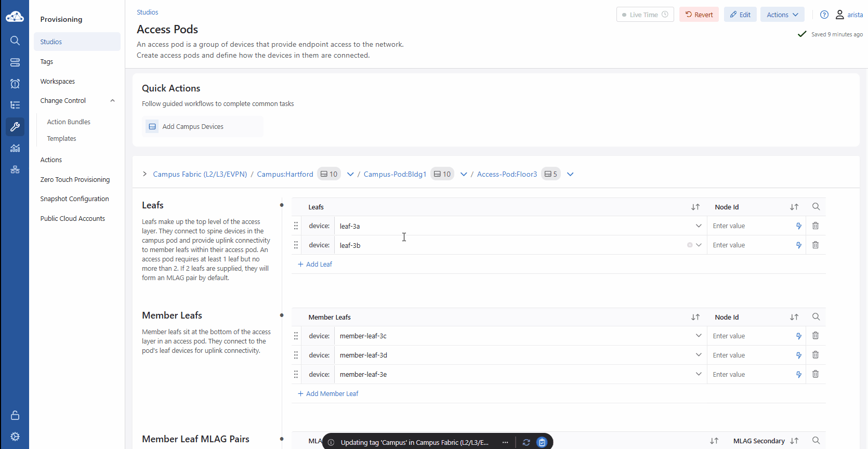Open the Topology icon in left rail
868x449 pixels.
15,169
